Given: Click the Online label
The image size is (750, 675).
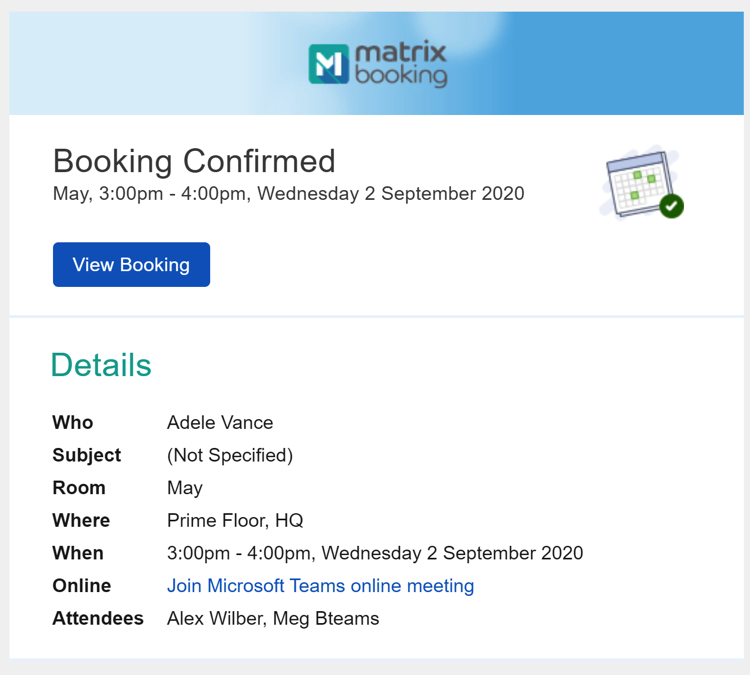Looking at the screenshot, I should pyautogui.click(x=82, y=586).
